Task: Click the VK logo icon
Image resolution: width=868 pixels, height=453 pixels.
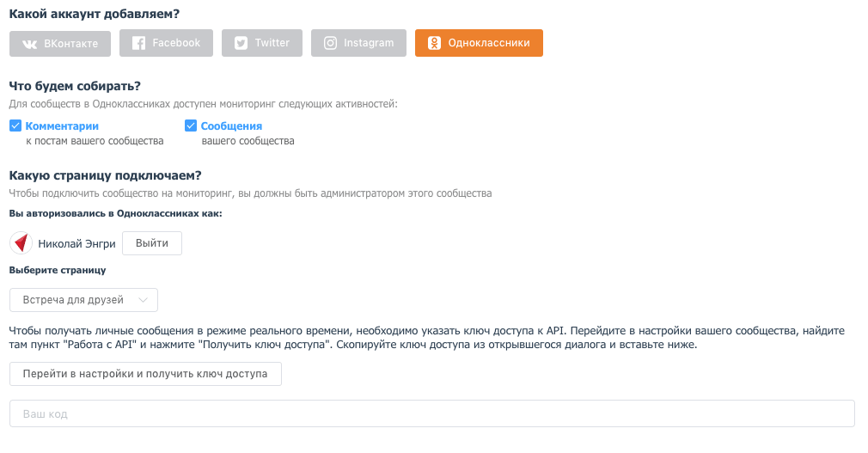Action: (x=29, y=44)
